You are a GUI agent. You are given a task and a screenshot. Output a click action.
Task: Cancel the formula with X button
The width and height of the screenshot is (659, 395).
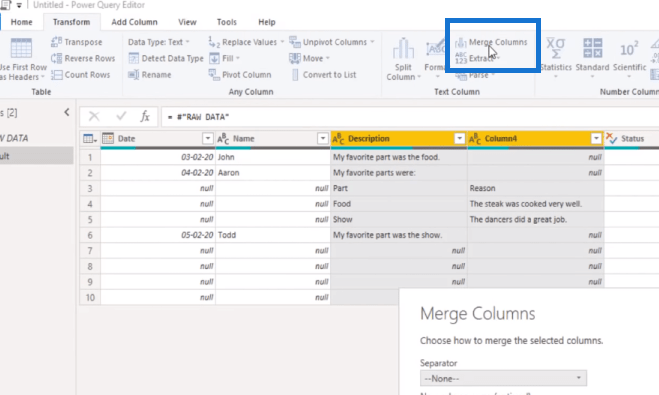tap(94, 116)
